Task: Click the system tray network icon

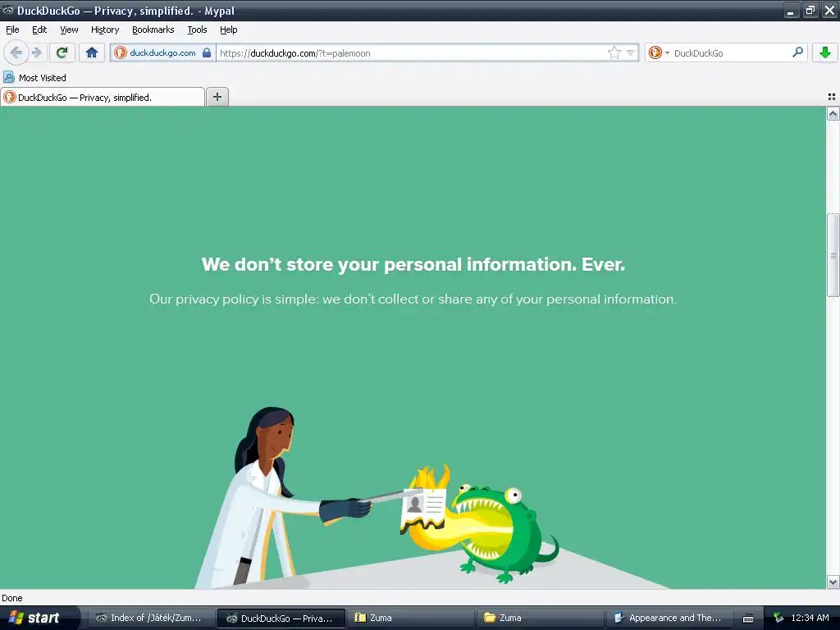Action: coord(778,618)
